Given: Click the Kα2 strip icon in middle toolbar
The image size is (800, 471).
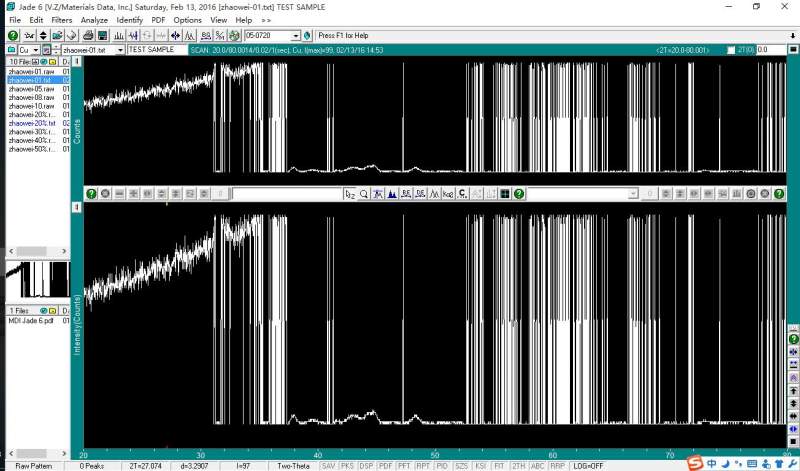Looking at the screenshot, I should pyautogui.click(x=448, y=194).
